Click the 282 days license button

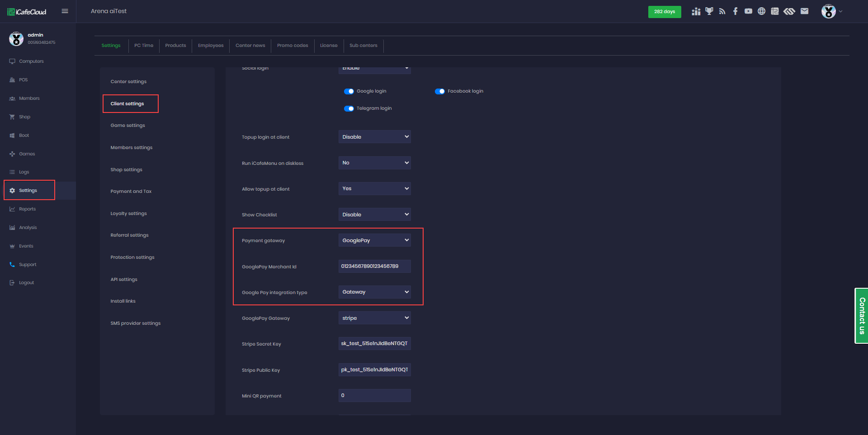tap(664, 12)
